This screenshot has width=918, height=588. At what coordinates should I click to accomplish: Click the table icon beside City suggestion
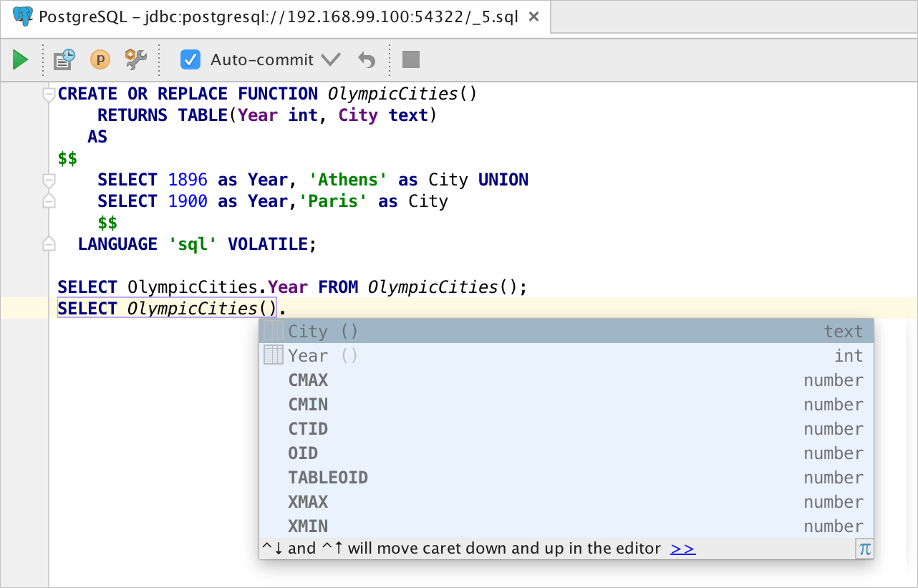274,330
